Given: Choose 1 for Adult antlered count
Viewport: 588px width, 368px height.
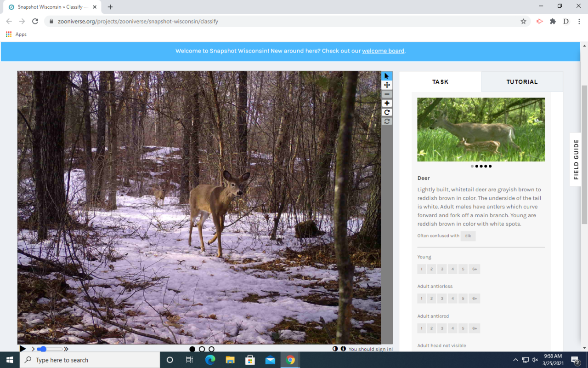Looking at the screenshot, I should (x=422, y=328).
